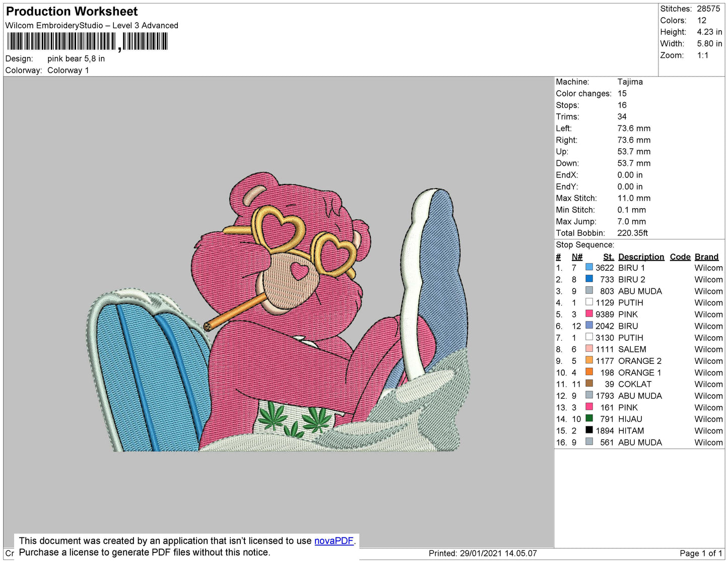Click the 'Colorway 1' value
Image resolution: width=728 pixels, height=563 pixels.
68,70
